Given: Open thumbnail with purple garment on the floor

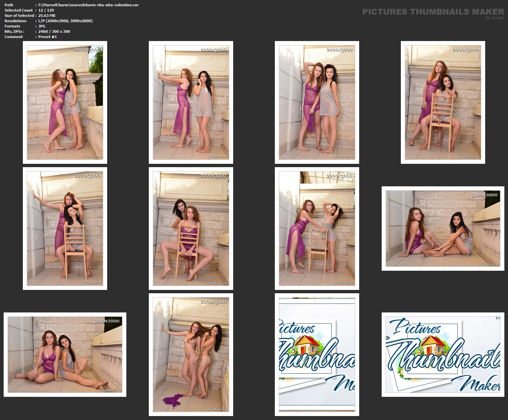Looking at the screenshot, I should tap(191, 354).
